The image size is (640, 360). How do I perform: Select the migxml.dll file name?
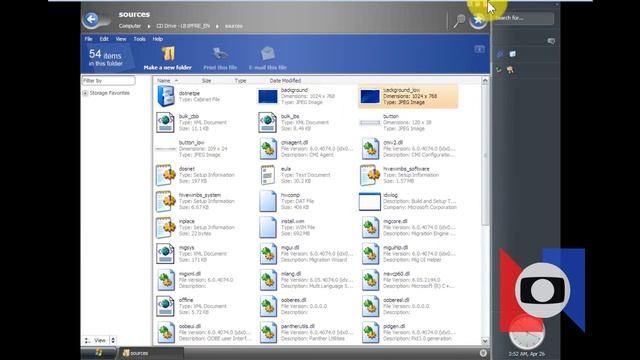190,274
